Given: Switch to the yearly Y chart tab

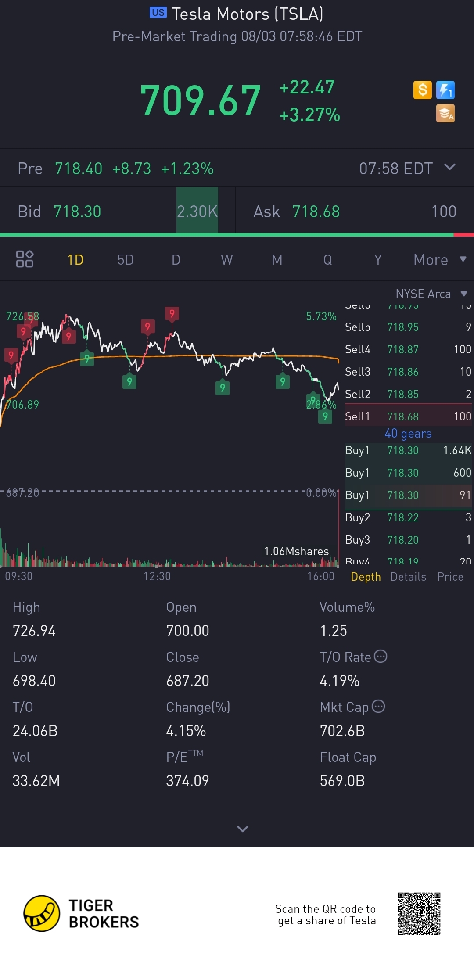Looking at the screenshot, I should coord(378,260).
